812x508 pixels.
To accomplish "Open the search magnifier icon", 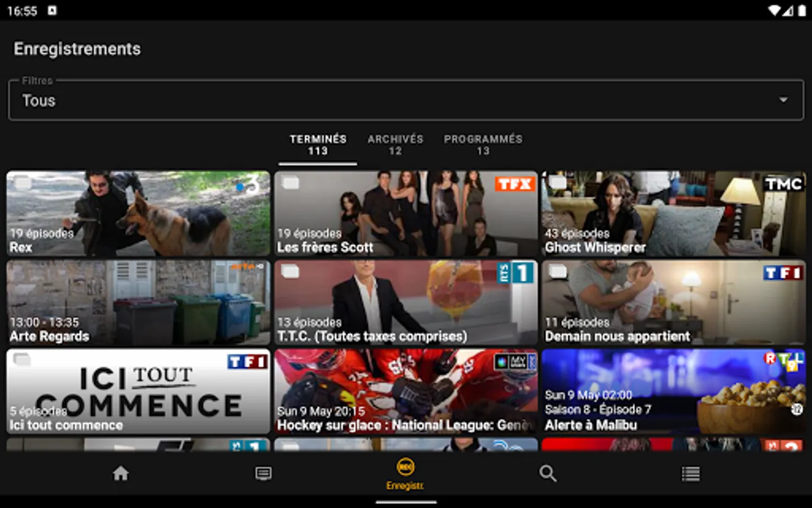I will [548, 473].
